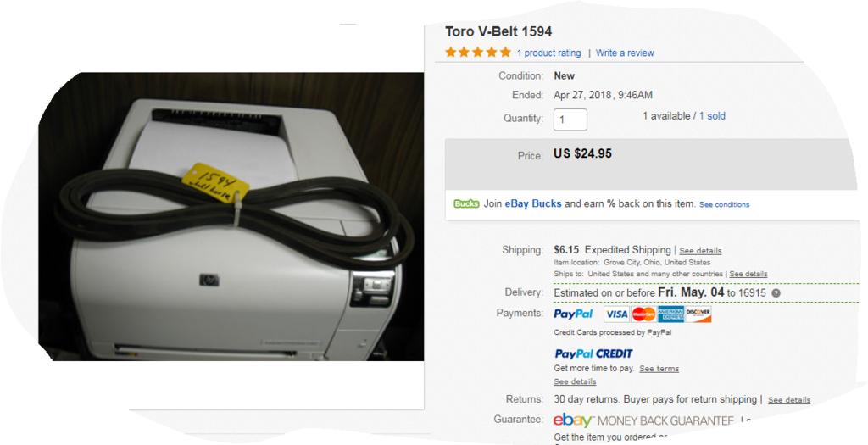Click the Discover card icon
Screen dimensions: 868x445
(x=698, y=314)
